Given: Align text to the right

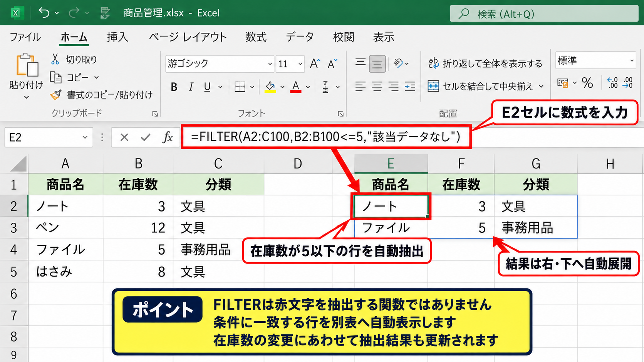Looking at the screenshot, I should click(393, 87).
